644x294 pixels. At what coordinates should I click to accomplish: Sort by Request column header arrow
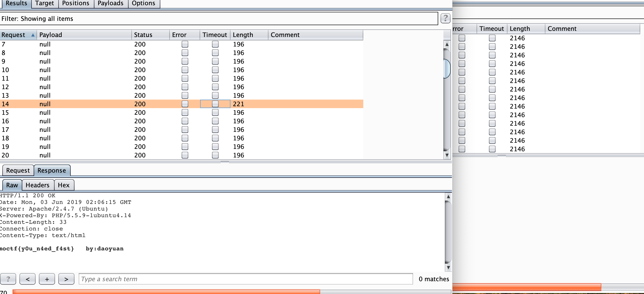tap(33, 35)
